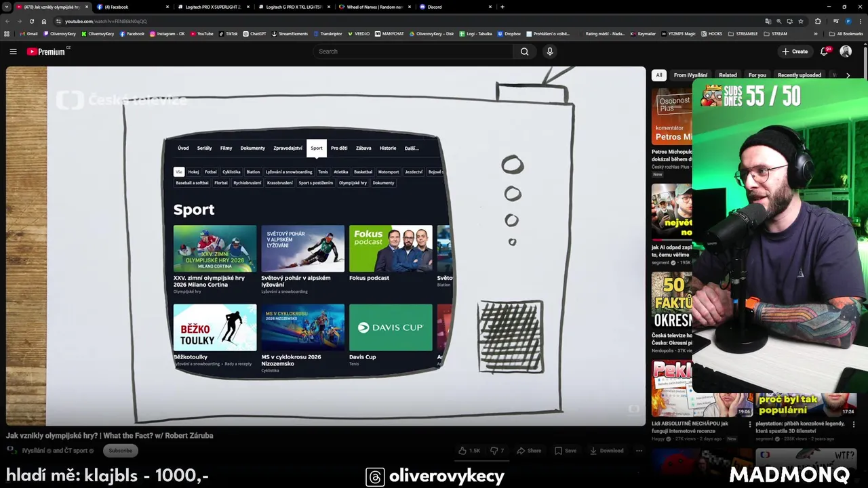Screen dimensions: 868x488
Task: Start voice search with microphone icon
Action: click(x=550, y=52)
